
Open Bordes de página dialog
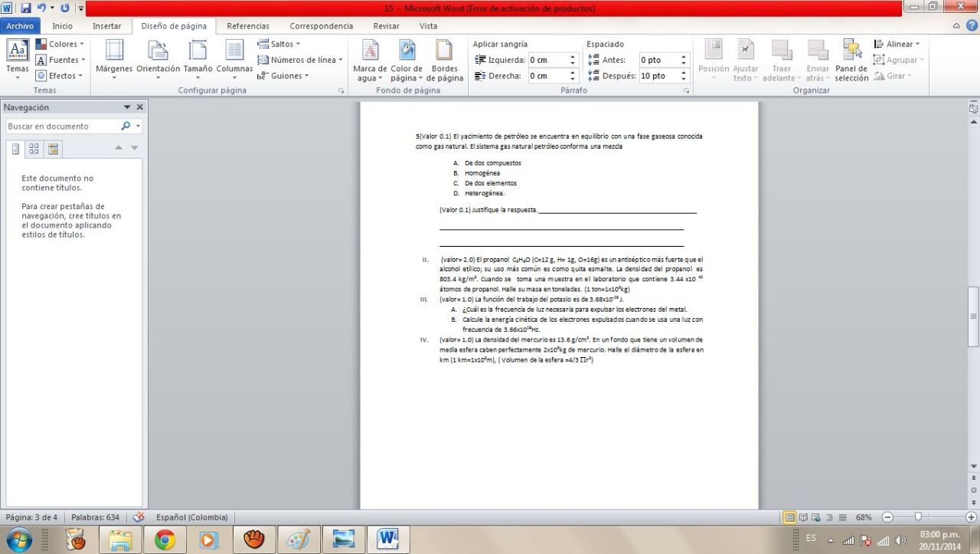445,60
